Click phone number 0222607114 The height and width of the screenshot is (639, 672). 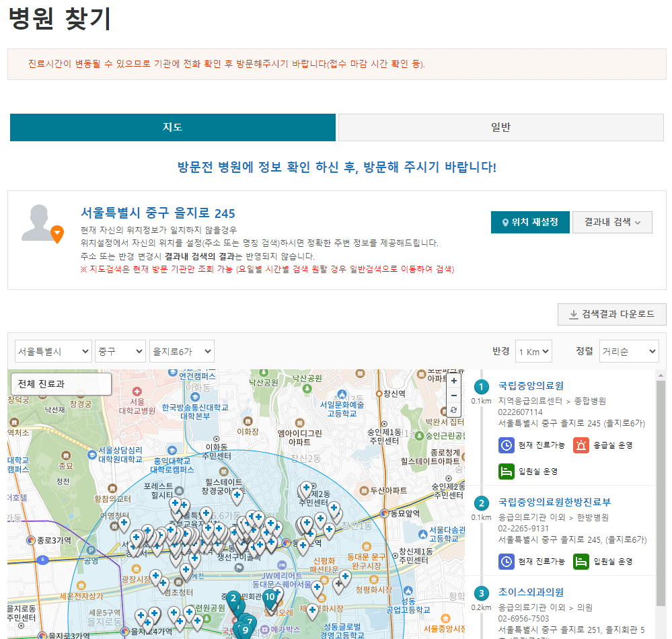(520, 412)
